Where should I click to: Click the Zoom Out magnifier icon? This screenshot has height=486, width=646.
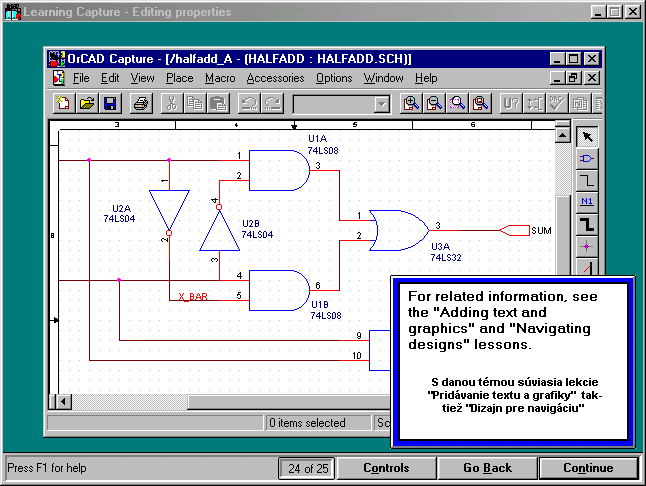(434, 103)
